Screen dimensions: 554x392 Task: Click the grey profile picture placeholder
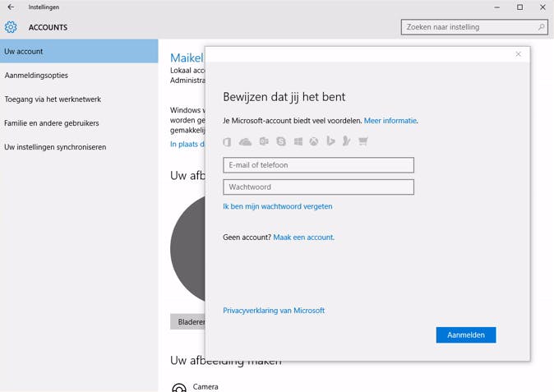[187, 249]
